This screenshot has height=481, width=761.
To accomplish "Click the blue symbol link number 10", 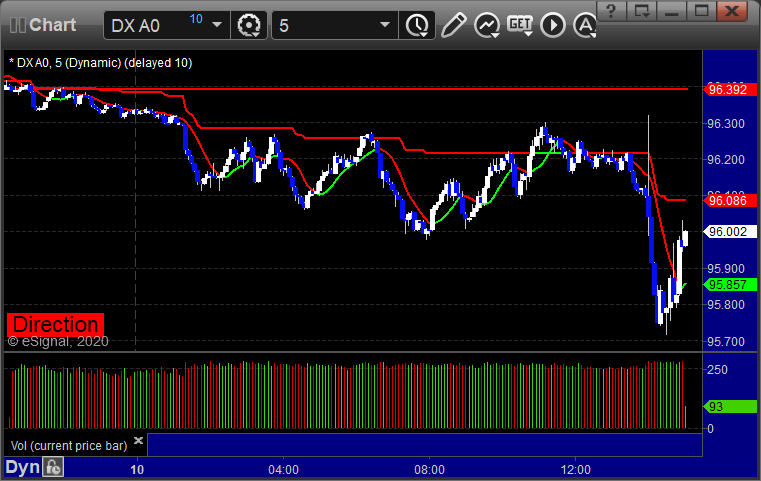I will (196, 19).
